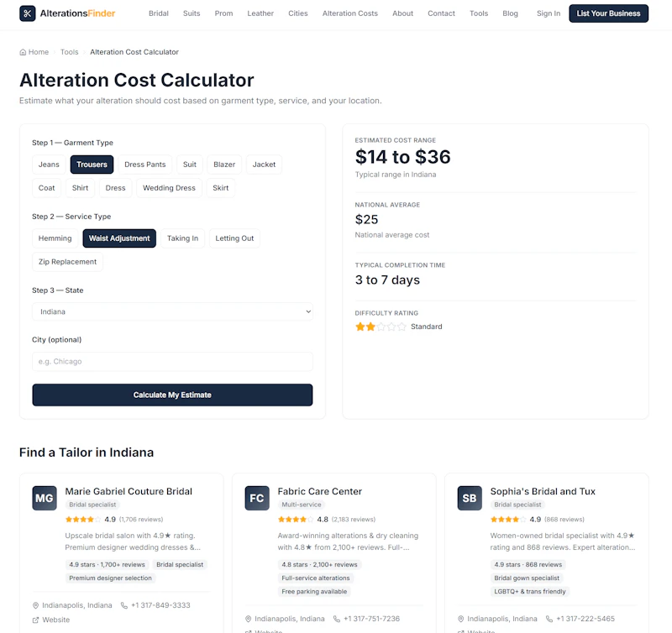The image size is (672, 633).
Task: Select the Dress garment option
Action: [x=115, y=188]
